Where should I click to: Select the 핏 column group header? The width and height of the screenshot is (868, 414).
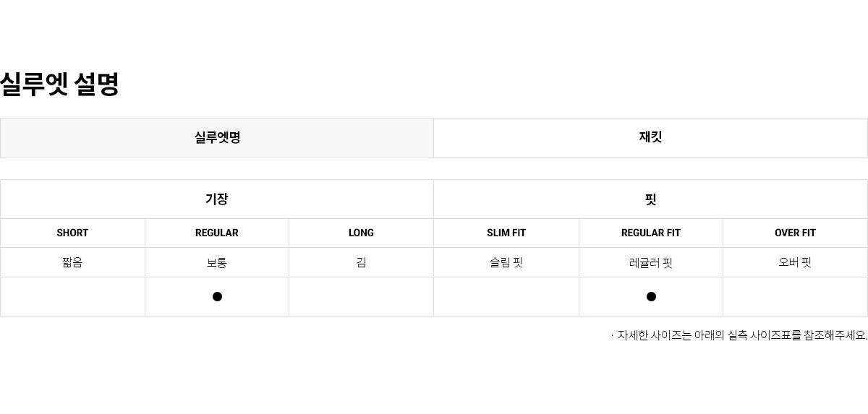(650, 199)
